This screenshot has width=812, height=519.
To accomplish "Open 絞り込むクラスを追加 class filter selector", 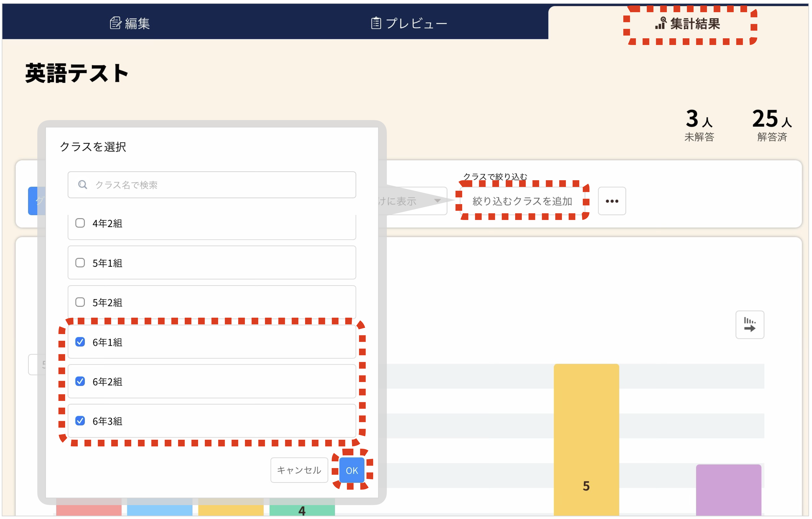I will point(522,201).
